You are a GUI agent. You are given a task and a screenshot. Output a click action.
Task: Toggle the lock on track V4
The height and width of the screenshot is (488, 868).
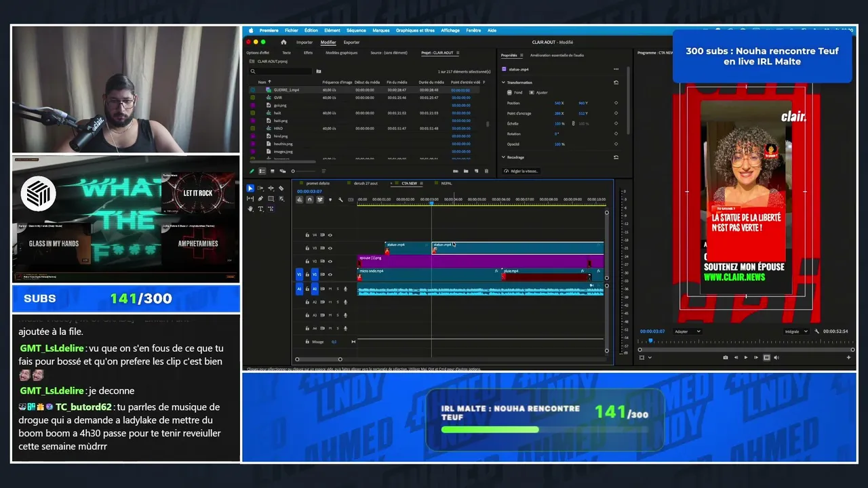pos(308,235)
